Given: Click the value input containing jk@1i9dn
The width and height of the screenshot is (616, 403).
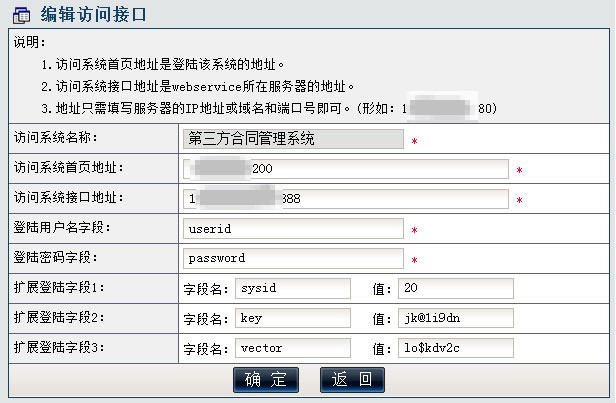Looking at the screenshot, I should coord(456,318).
